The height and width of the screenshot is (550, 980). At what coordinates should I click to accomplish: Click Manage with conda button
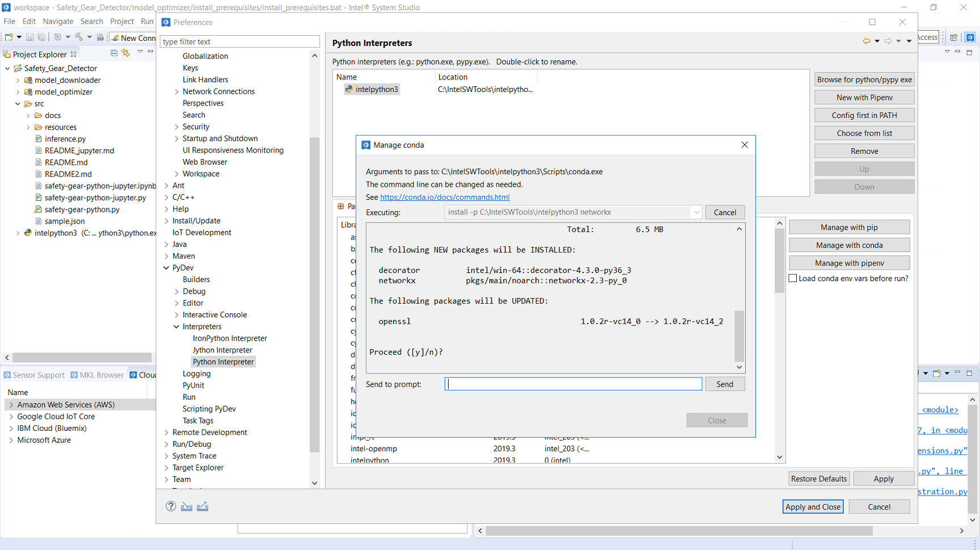click(849, 245)
